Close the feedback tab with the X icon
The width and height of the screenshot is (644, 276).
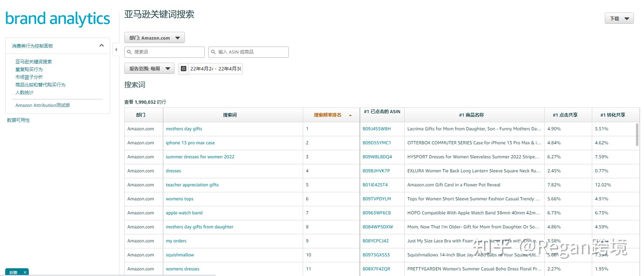25,272
